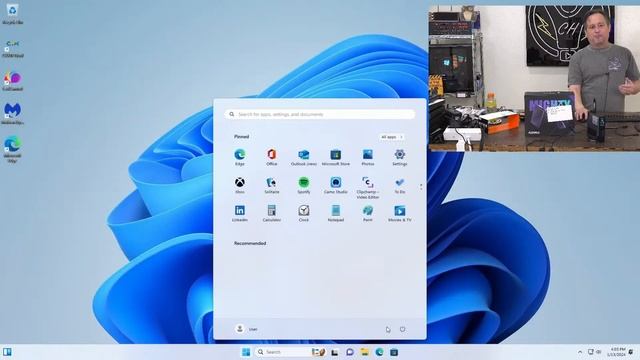Open Clipchamp Video Editor

coord(368,187)
